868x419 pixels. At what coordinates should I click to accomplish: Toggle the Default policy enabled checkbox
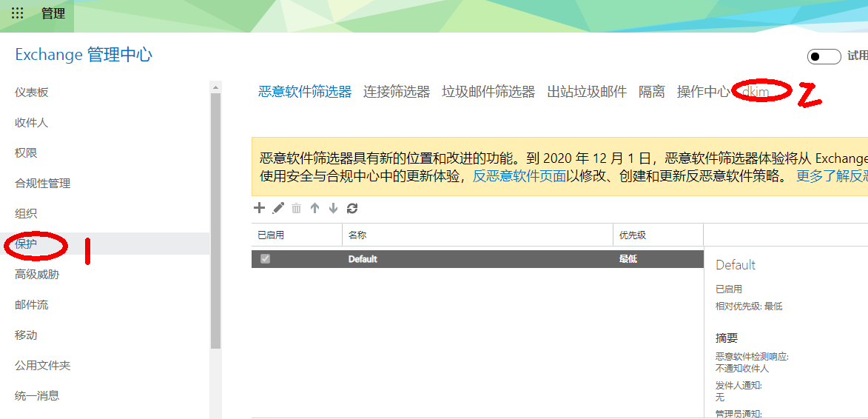265,259
